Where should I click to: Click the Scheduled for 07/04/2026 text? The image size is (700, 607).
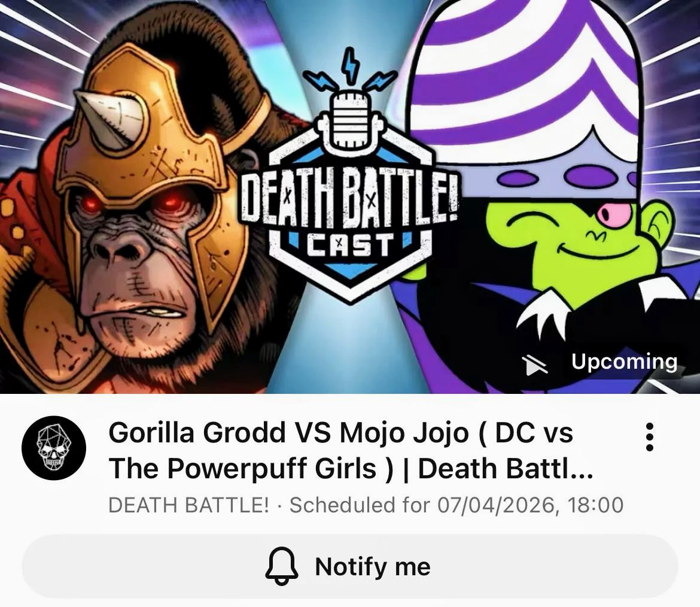456,505
